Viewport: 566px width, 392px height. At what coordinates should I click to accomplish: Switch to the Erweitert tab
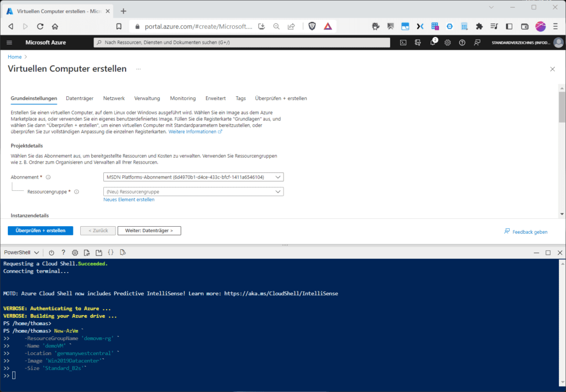click(x=216, y=98)
